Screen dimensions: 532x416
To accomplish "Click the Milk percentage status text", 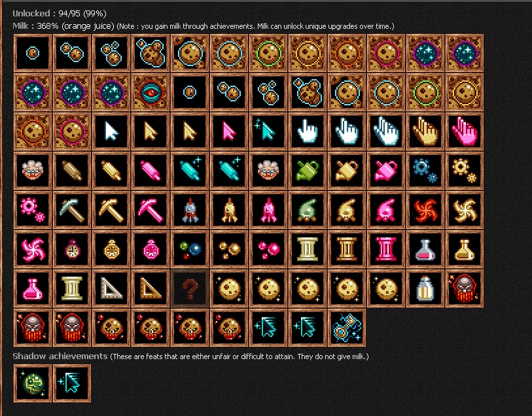I will (63, 26).
